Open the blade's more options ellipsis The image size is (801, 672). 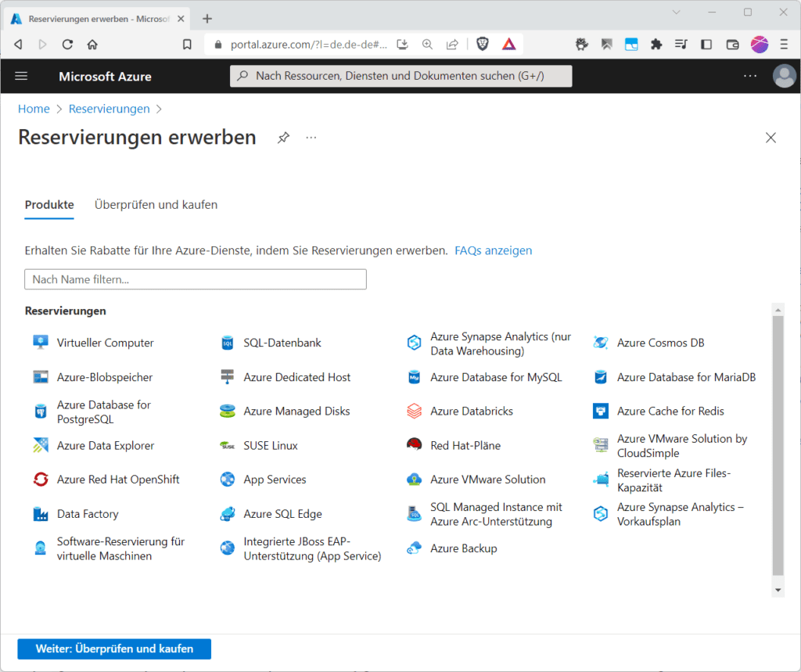tap(311, 138)
